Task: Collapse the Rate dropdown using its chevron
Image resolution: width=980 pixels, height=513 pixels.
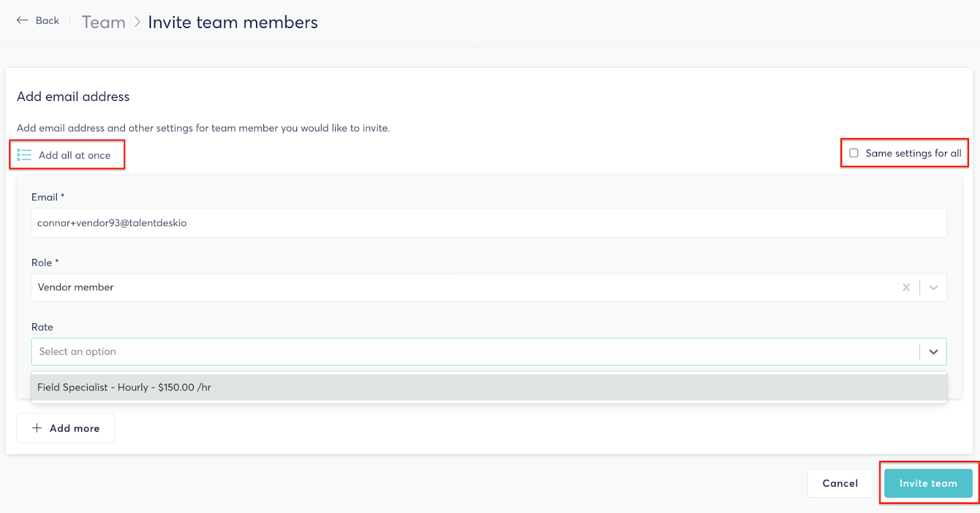Action: (x=933, y=352)
